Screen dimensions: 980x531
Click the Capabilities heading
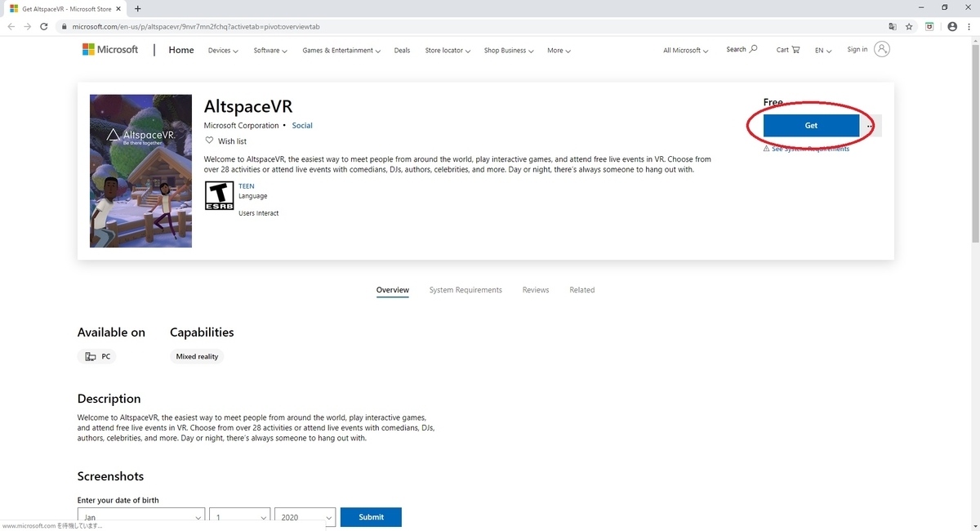(x=202, y=332)
